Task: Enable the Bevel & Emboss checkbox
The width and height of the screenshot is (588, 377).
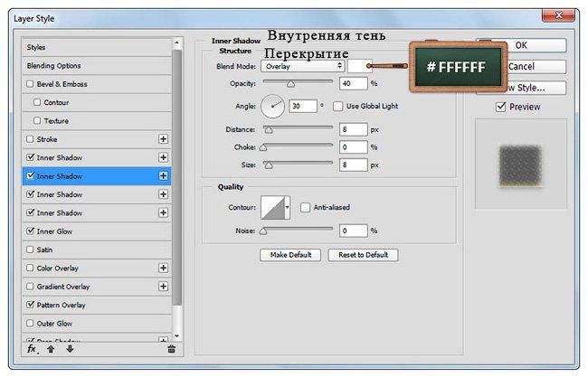Action: [x=31, y=84]
